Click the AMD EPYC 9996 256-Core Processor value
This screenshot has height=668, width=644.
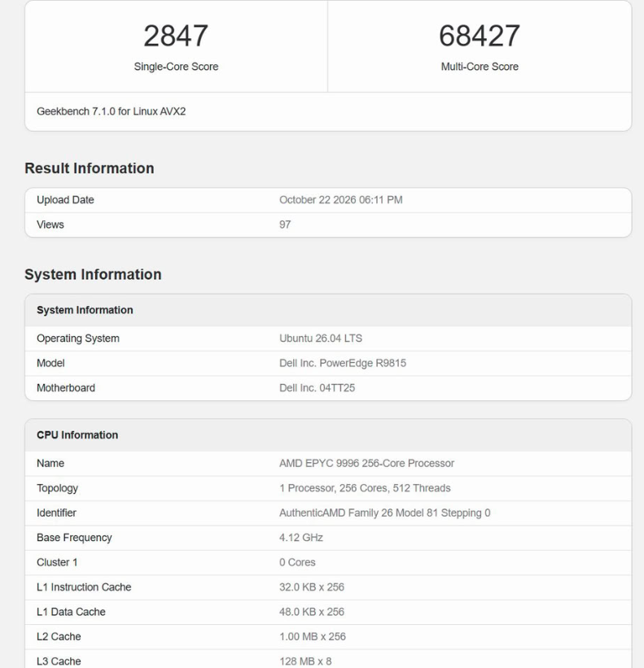click(366, 463)
